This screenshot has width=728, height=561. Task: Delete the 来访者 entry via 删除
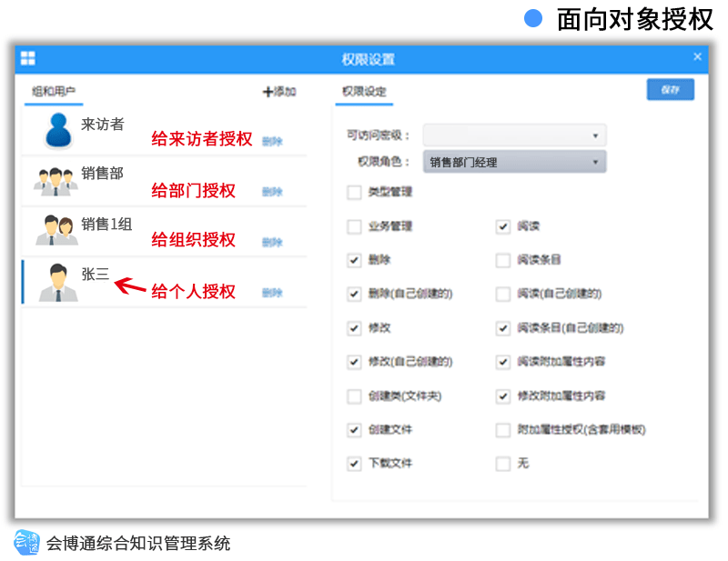tap(272, 142)
